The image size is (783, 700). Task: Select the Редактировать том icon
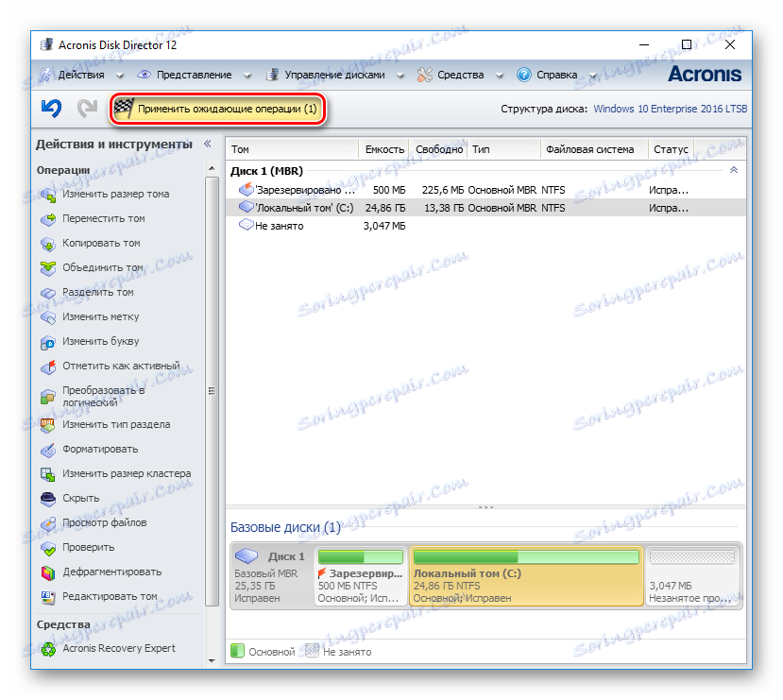pos(48,597)
